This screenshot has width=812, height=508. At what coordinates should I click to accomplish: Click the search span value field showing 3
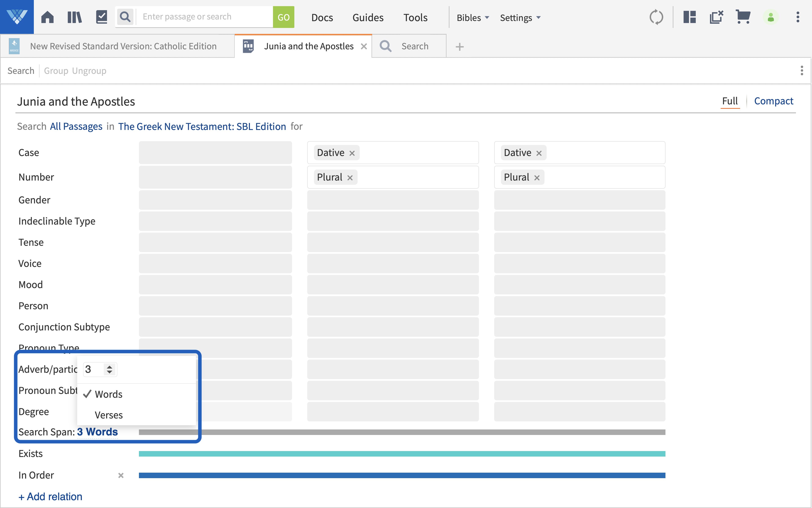coord(94,369)
